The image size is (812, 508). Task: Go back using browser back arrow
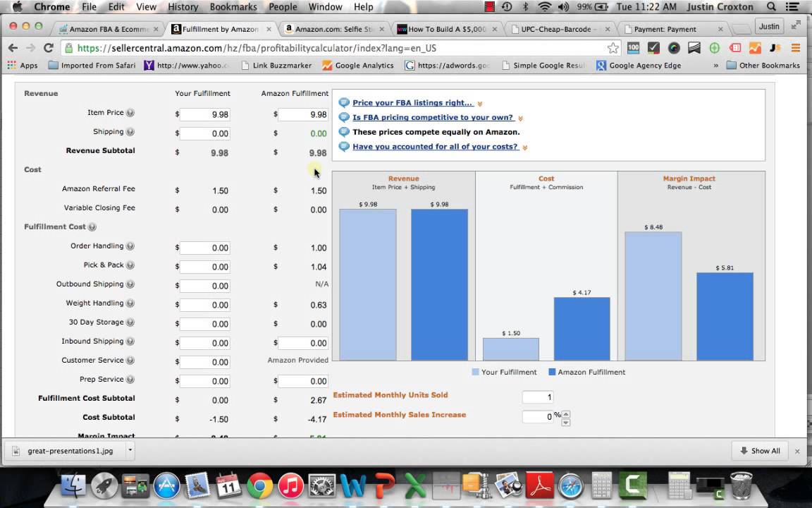tap(13, 48)
